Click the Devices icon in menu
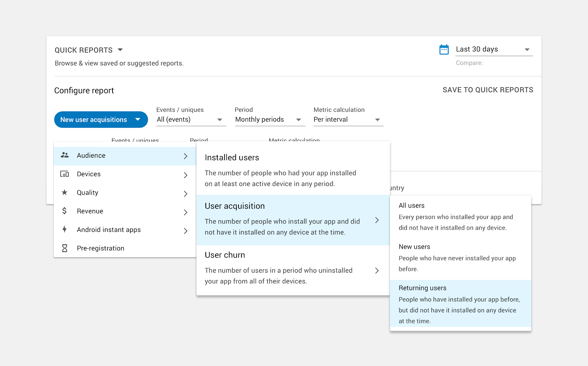 pos(65,174)
